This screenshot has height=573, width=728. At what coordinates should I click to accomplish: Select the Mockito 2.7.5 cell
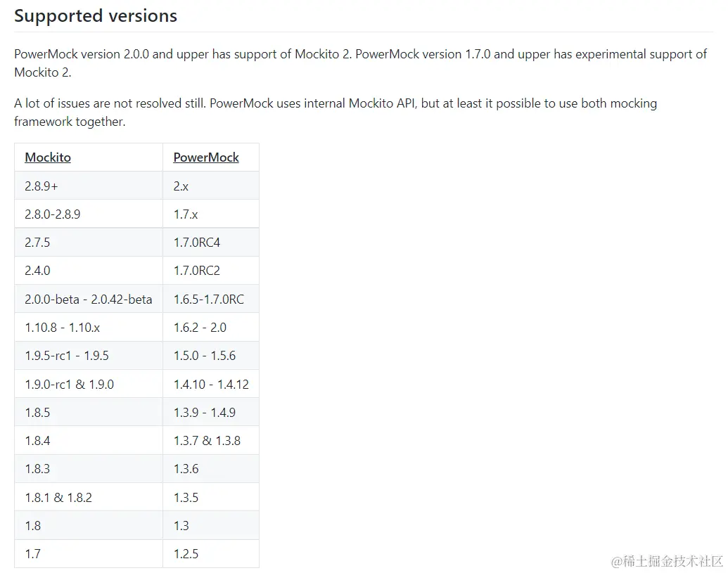(x=37, y=243)
